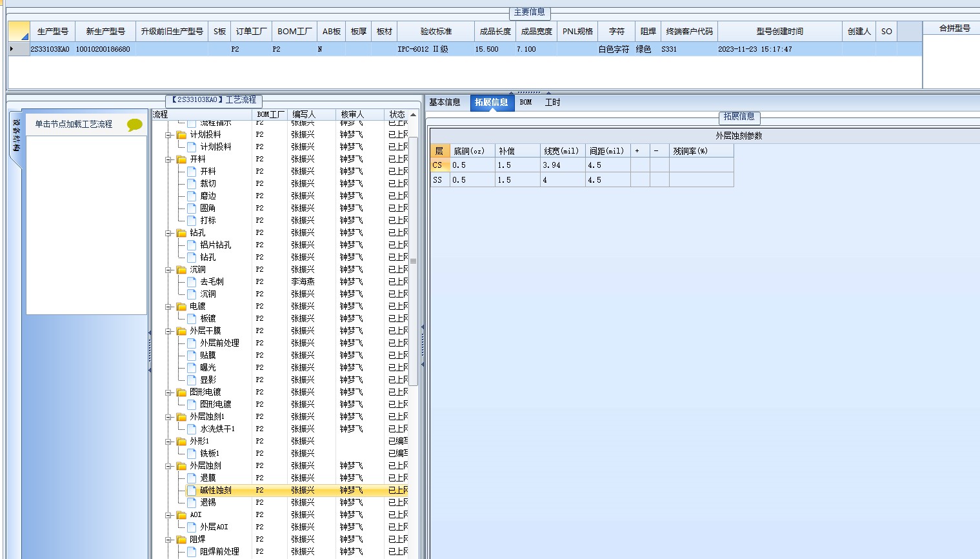Collapse the 外层干膜 folder node
Image resolution: width=980 pixels, height=559 pixels.
[169, 331]
